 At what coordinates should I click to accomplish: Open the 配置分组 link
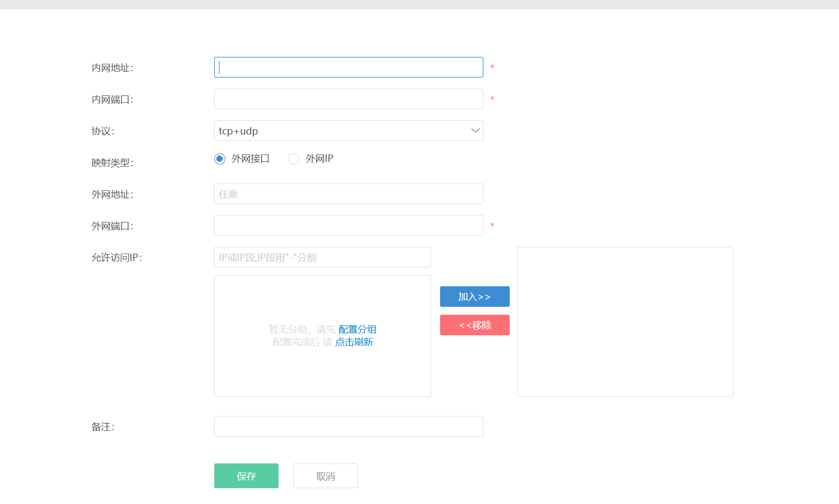357,329
